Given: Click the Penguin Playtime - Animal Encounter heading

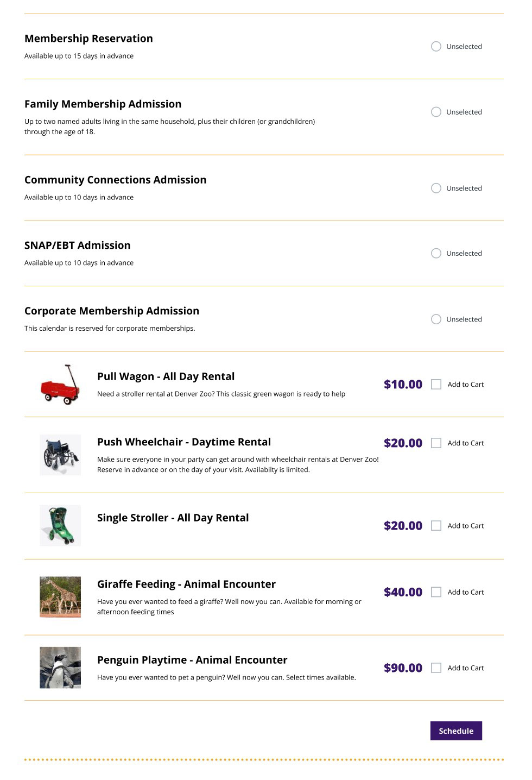Looking at the screenshot, I should (x=192, y=660).
